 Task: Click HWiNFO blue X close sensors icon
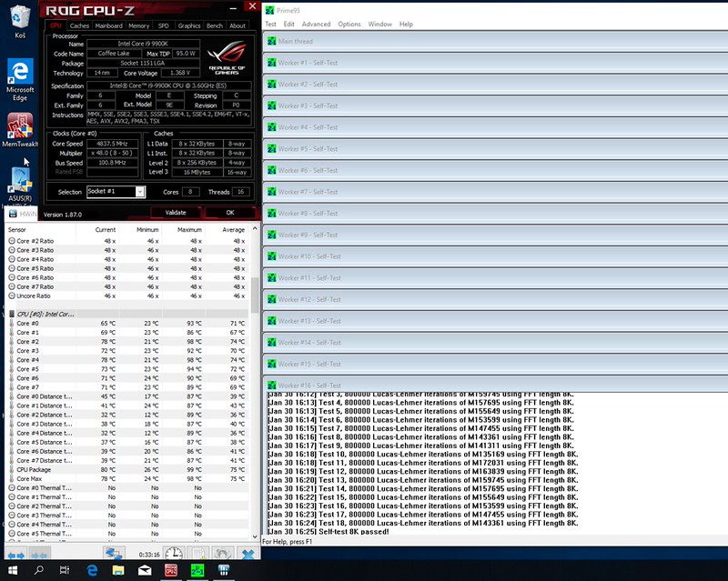pyautogui.click(x=247, y=554)
